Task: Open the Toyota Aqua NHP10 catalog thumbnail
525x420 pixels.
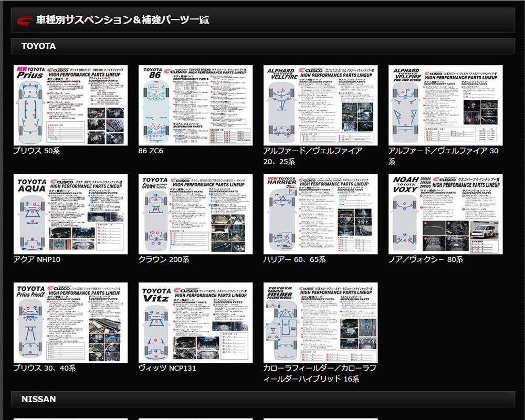Action: (71, 214)
